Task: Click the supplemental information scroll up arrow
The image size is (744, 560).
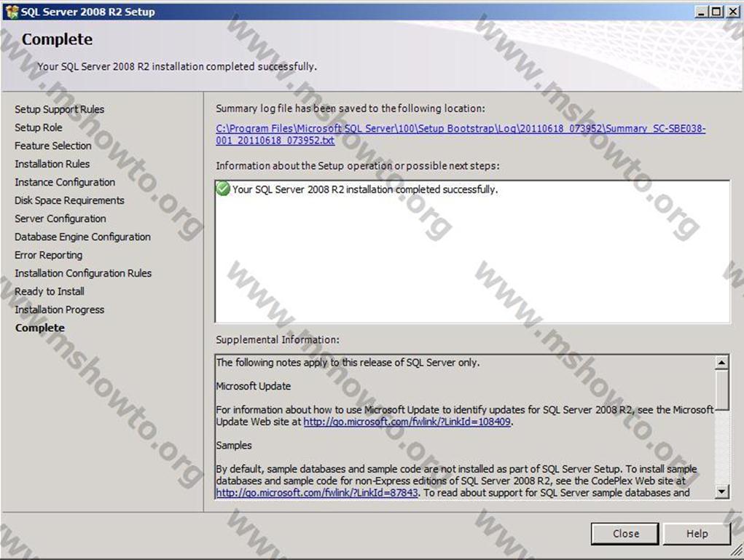Action: [x=721, y=363]
